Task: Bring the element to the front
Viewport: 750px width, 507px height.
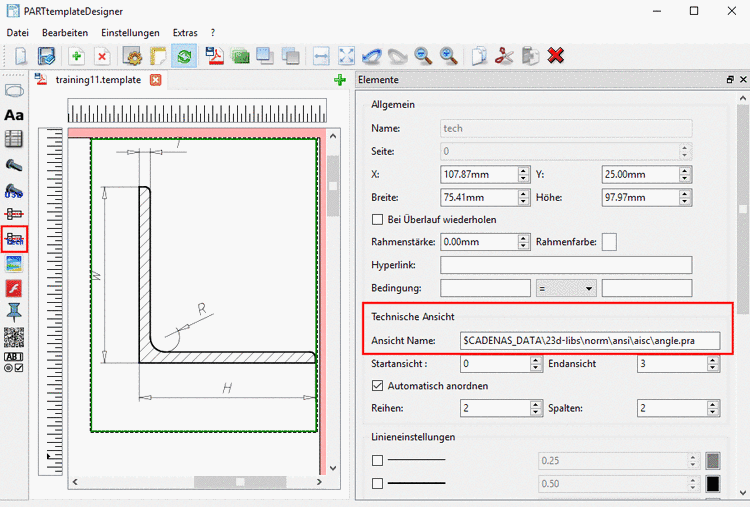Action: point(265,56)
